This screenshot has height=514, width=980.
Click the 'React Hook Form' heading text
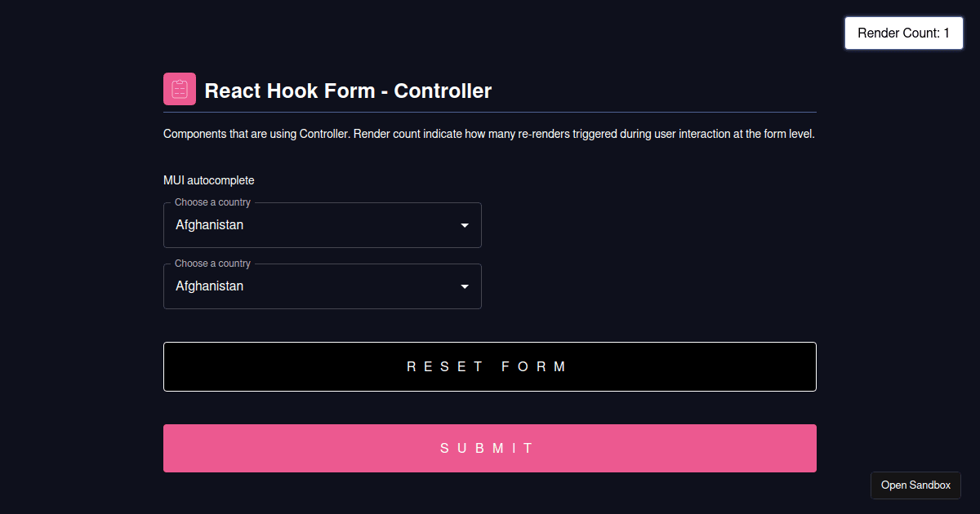click(289, 91)
